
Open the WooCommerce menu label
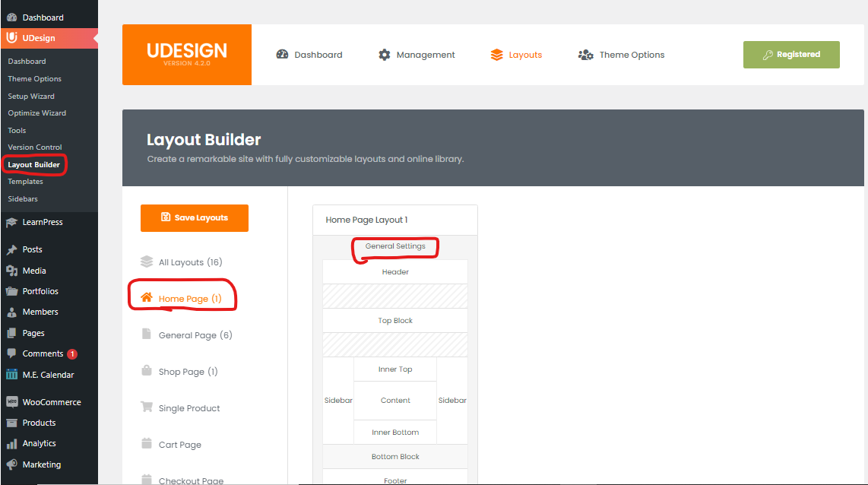52,402
